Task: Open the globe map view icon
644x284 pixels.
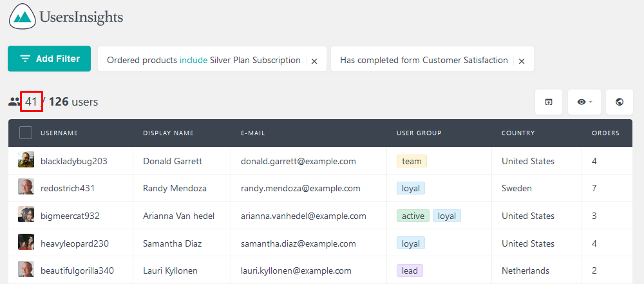Action: (x=620, y=102)
